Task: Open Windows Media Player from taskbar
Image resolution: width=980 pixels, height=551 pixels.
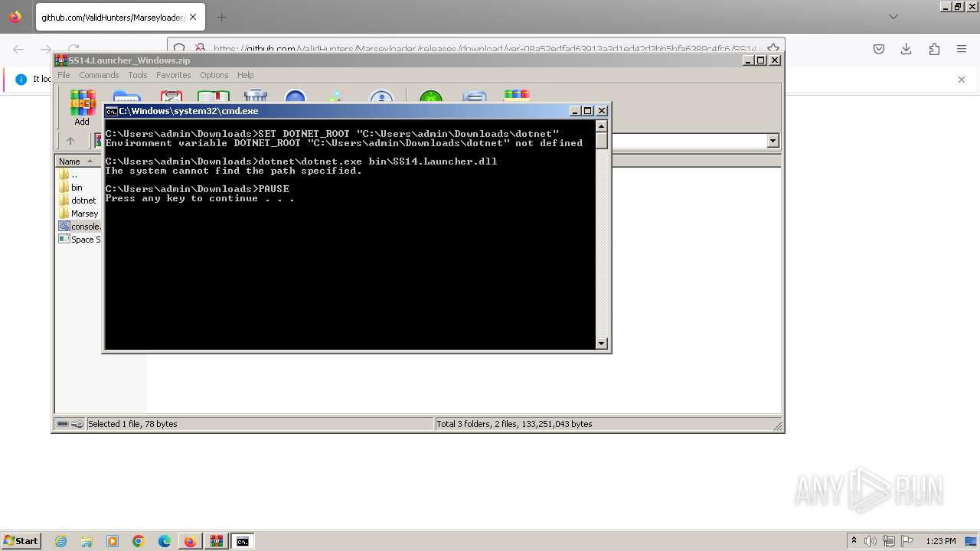Action: pos(113,541)
